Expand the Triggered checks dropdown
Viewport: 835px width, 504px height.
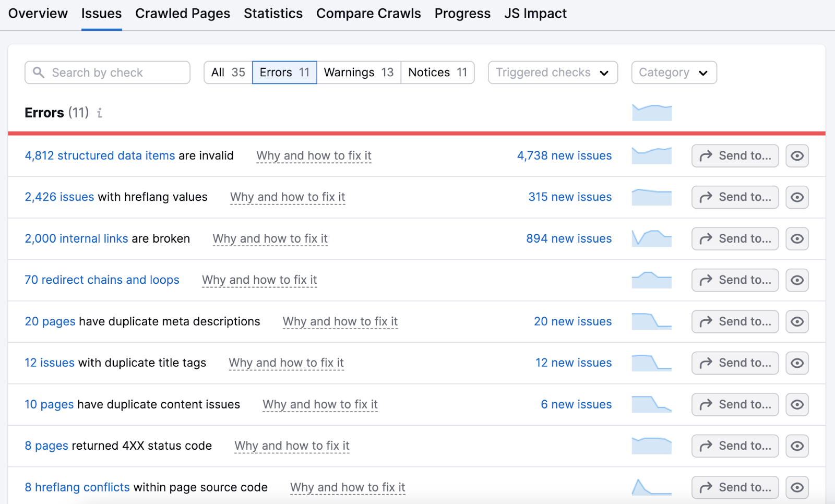[x=553, y=73]
